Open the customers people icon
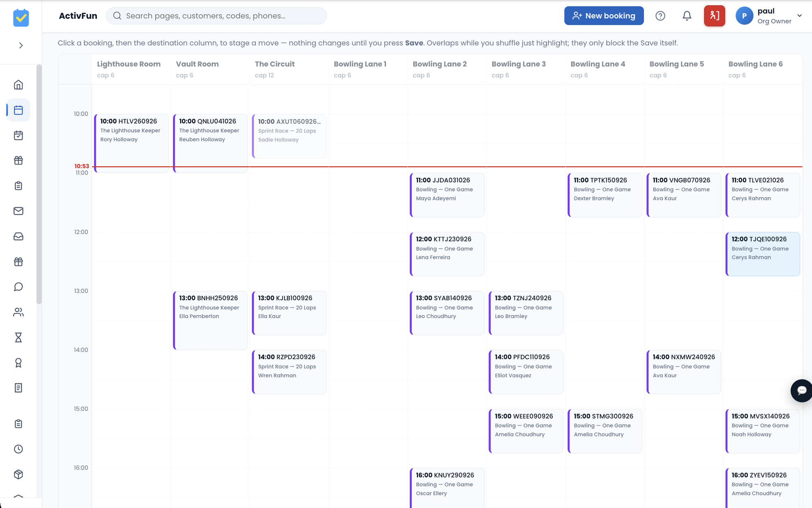This screenshot has height=508, width=812. pyautogui.click(x=18, y=312)
